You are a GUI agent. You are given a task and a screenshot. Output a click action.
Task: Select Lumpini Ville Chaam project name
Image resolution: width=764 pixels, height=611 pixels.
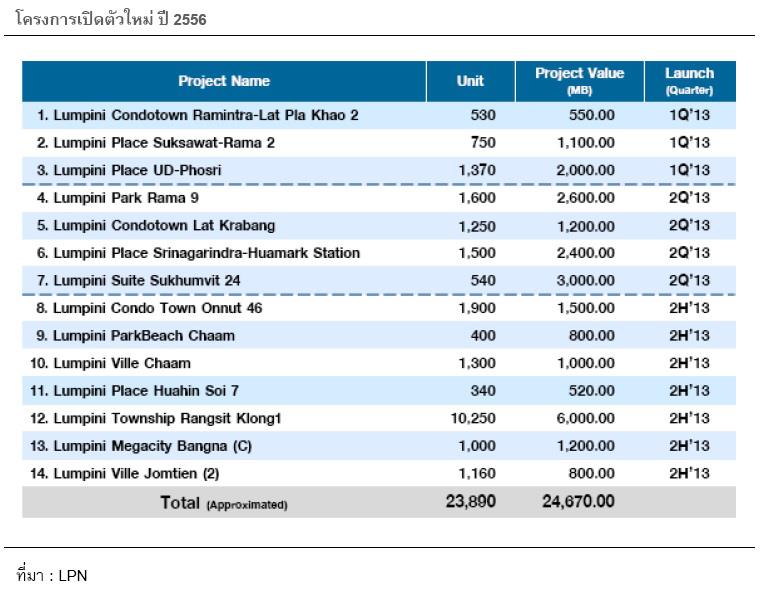tap(113, 363)
